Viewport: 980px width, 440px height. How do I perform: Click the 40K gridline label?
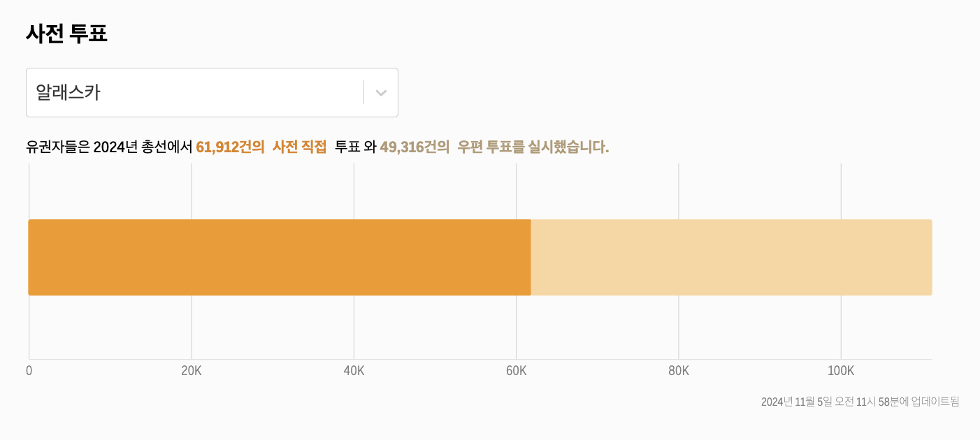(x=354, y=371)
